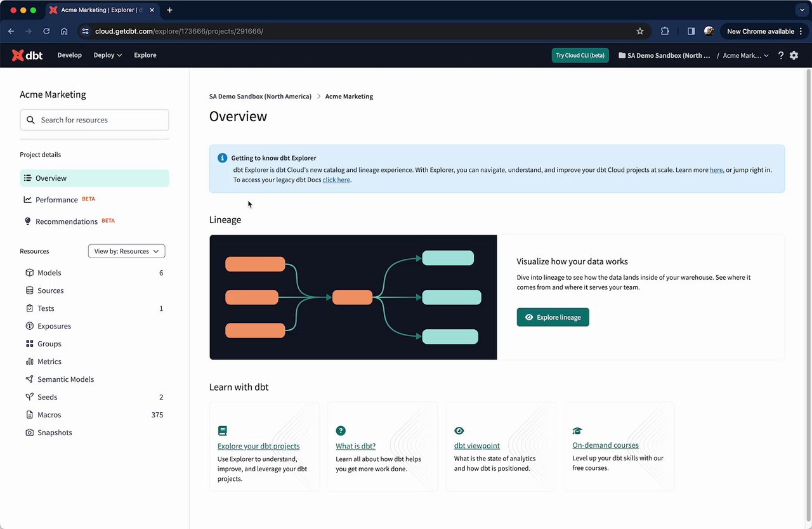The height and width of the screenshot is (529, 812).
Task: Open account settings gear icon
Action: coord(794,55)
